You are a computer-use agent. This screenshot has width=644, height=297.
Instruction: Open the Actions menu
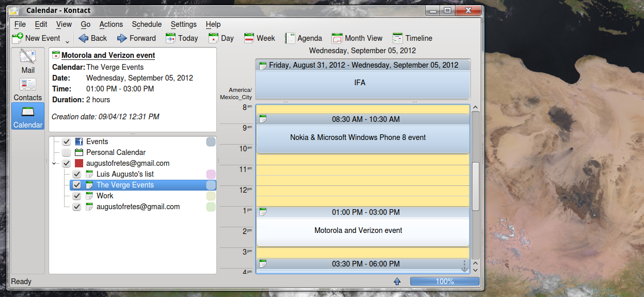111,24
